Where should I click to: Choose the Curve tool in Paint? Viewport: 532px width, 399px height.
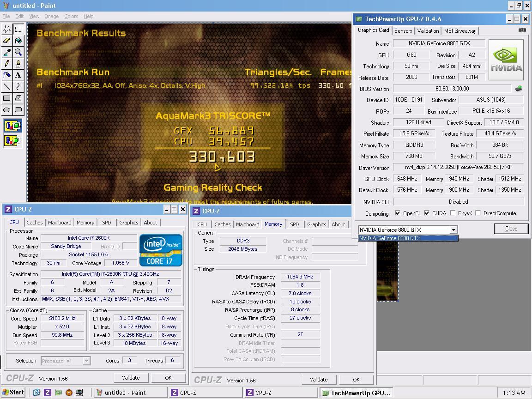coord(18,87)
